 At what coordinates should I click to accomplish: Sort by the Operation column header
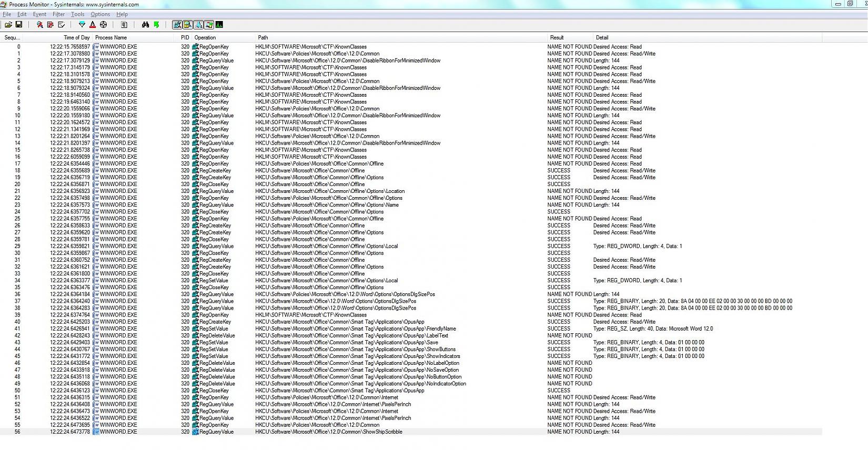(205, 38)
